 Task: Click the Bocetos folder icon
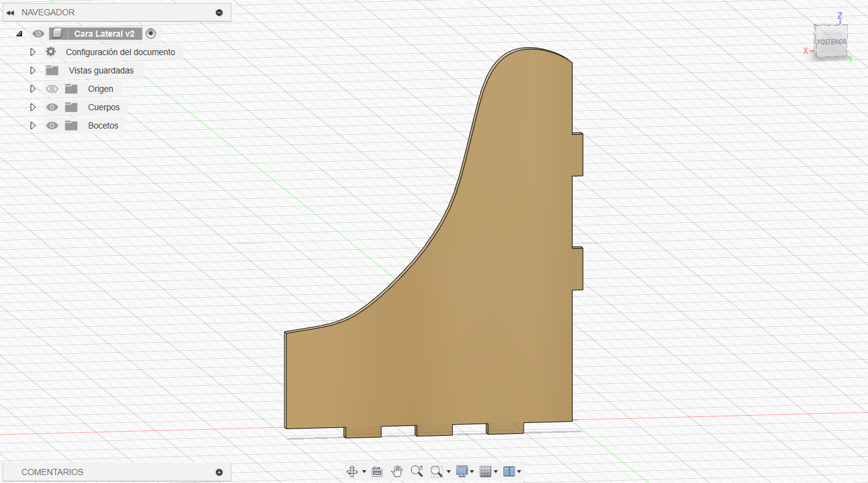72,125
